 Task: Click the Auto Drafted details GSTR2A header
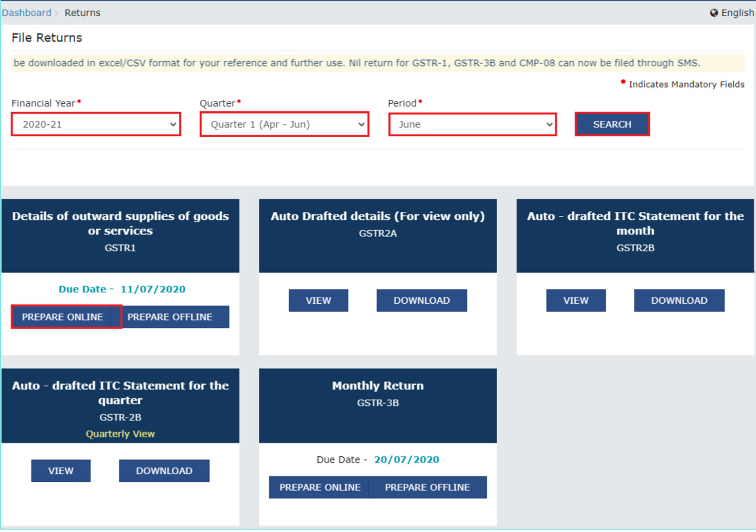coord(378,236)
